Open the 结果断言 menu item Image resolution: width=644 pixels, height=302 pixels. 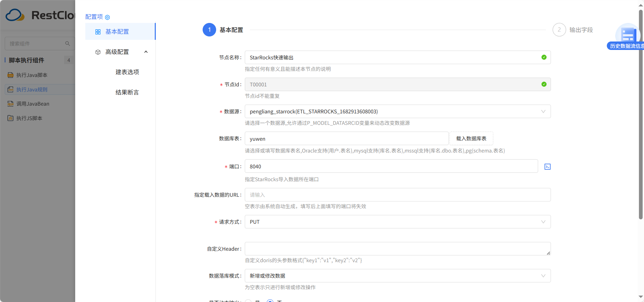pos(127,92)
